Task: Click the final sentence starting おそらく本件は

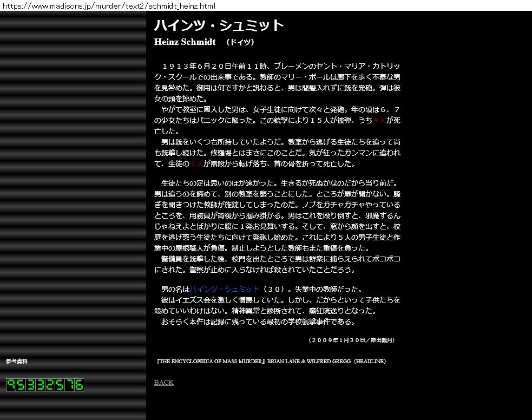Action: (x=258, y=322)
